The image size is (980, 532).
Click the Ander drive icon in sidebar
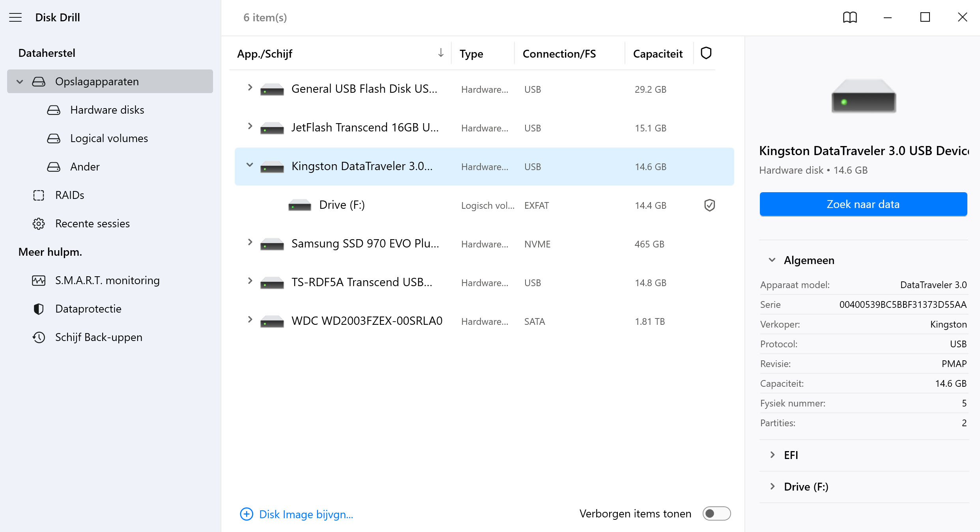54,167
